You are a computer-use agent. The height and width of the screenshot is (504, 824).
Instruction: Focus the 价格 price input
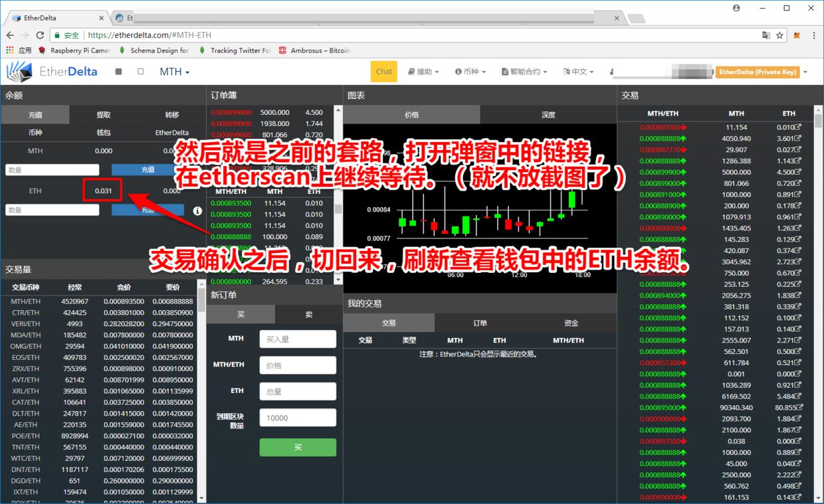click(x=298, y=365)
